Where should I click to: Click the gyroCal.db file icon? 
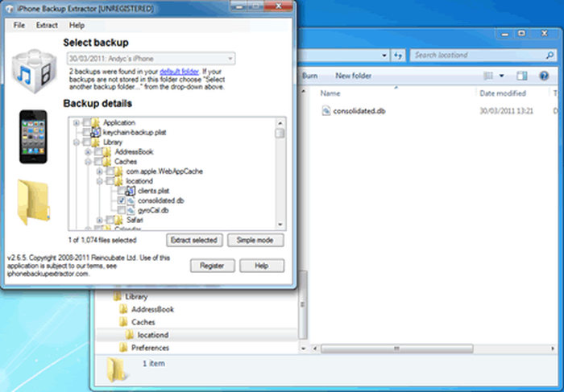[131, 211]
